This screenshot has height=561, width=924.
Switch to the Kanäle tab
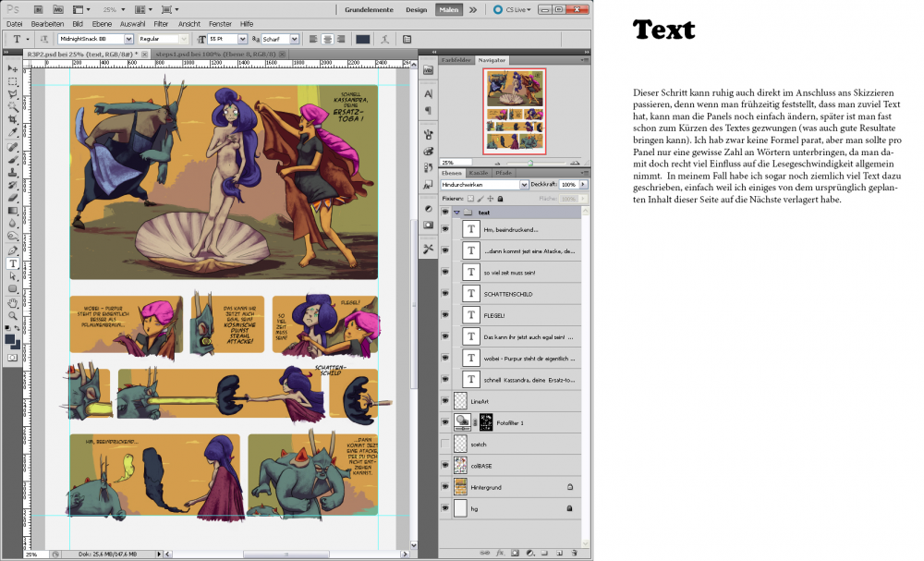point(479,173)
